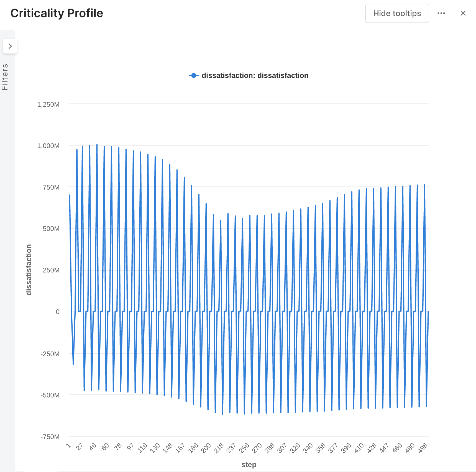Click the x-axis tick label 498

(x=423, y=448)
